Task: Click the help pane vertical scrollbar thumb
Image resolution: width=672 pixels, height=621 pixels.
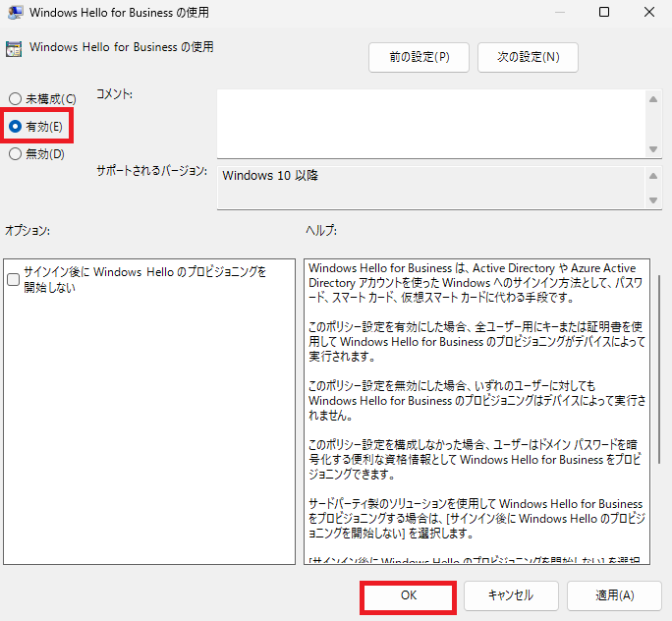Action: pos(658,369)
